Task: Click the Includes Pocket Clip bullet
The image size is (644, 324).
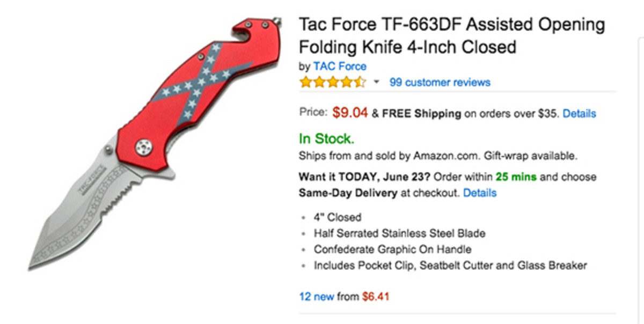Action: click(450, 266)
